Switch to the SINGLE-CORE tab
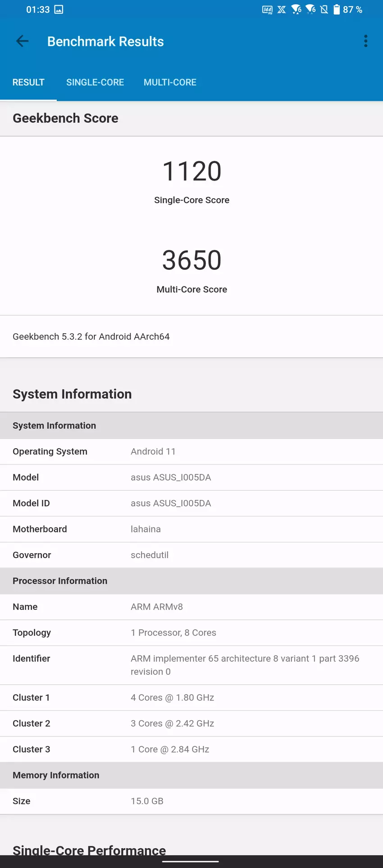This screenshot has height=868, width=383. pyautogui.click(x=95, y=82)
